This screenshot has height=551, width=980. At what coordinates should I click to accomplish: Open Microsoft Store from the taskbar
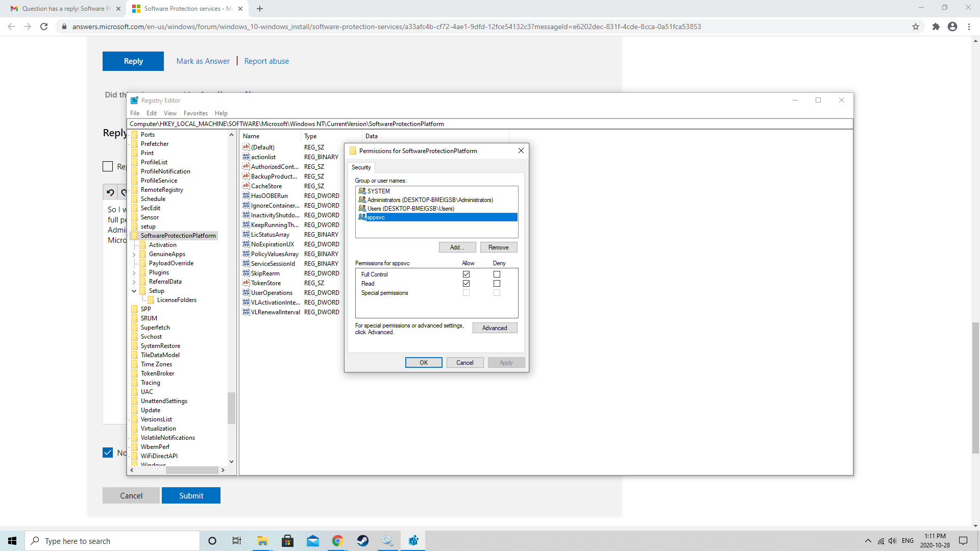click(287, 541)
